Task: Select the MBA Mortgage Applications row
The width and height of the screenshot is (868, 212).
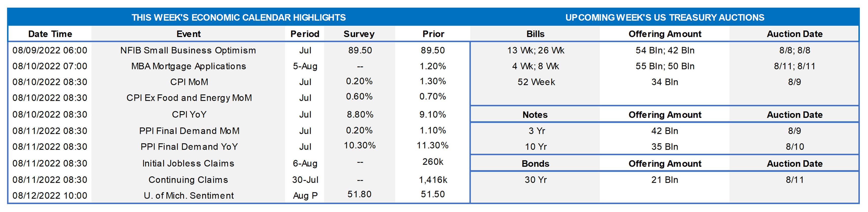Action: [x=188, y=66]
